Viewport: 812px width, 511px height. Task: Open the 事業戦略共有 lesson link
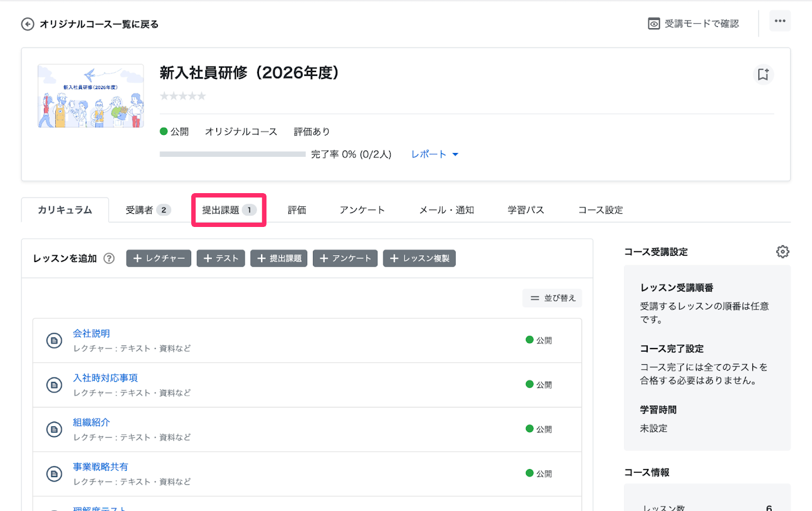[100, 467]
